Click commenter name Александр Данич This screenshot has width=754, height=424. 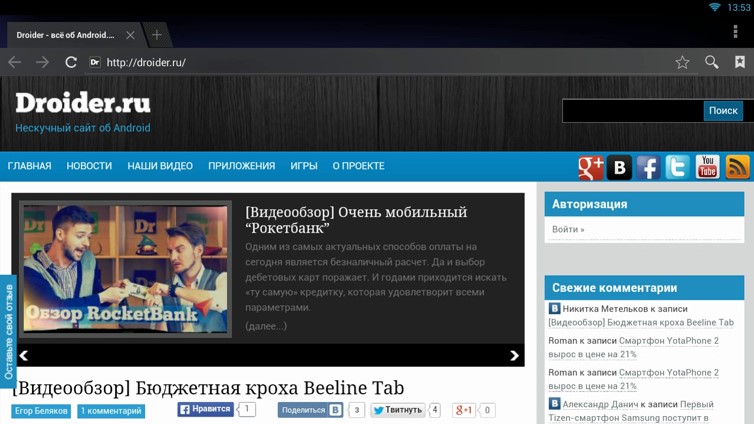click(600, 404)
